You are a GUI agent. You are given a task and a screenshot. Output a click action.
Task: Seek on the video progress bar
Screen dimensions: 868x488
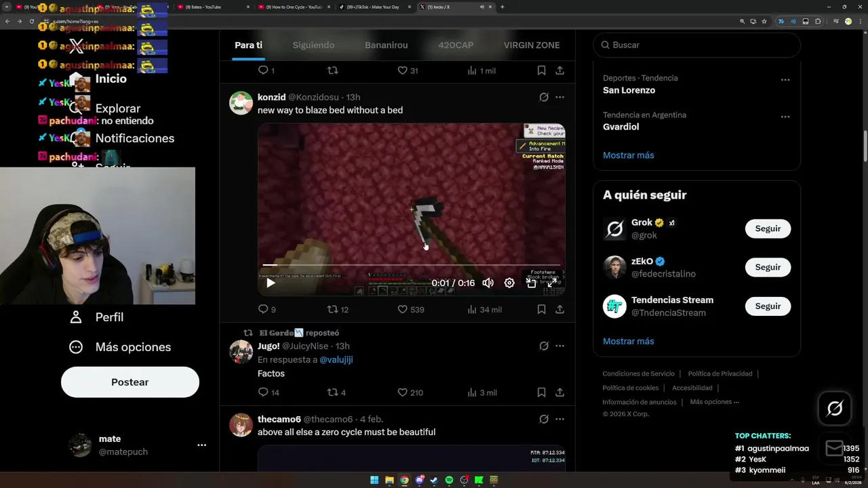tap(412, 265)
